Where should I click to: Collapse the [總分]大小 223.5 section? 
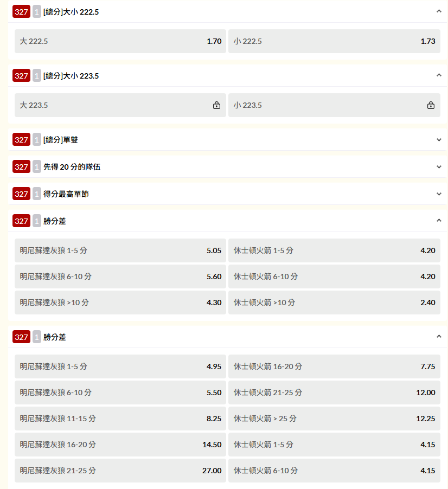tap(439, 75)
